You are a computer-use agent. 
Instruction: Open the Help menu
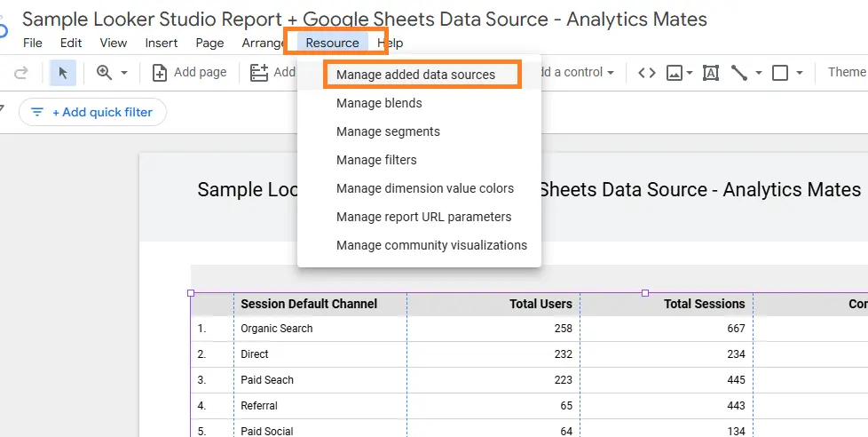391,43
